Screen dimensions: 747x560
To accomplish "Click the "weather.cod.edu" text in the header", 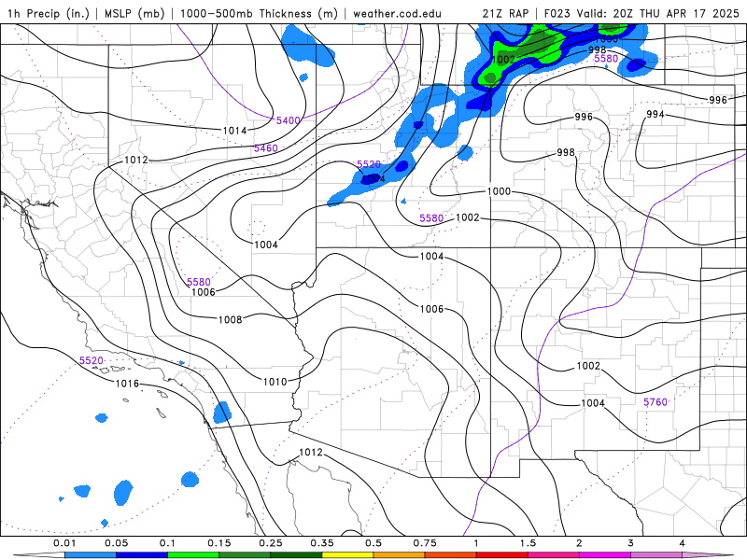I will 397,13.
